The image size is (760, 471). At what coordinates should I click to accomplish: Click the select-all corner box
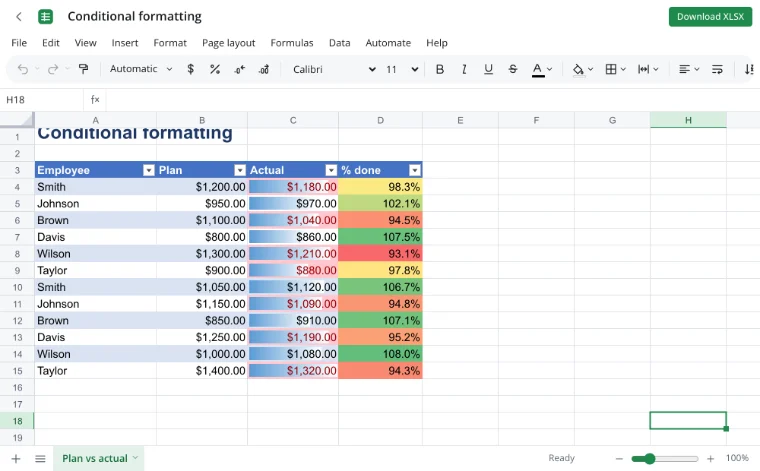coord(17,120)
